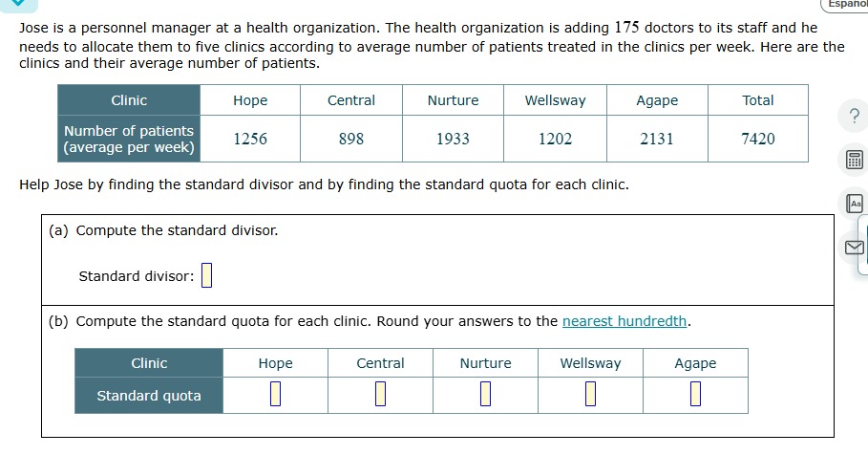The height and width of the screenshot is (455, 868).
Task: Click the Agape 2131 patients cell
Action: 657,139
